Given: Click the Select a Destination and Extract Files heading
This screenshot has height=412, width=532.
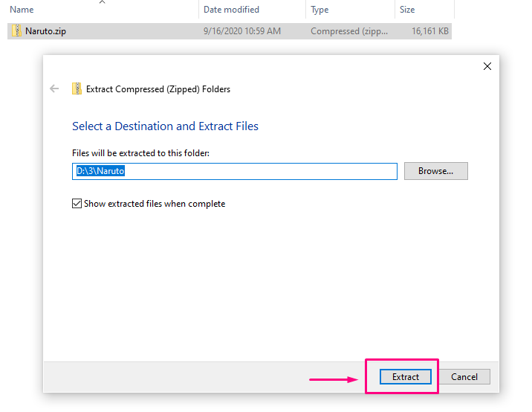Looking at the screenshot, I should click(x=165, y=126).
